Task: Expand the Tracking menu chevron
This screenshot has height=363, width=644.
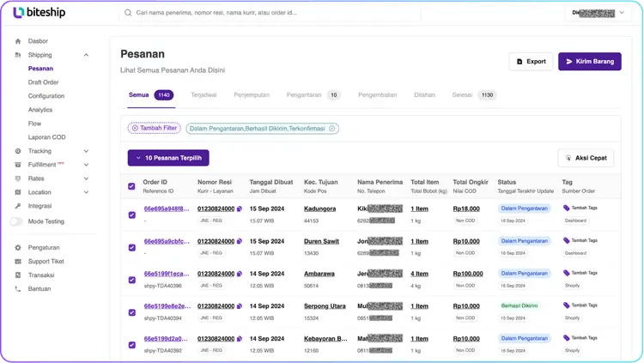Action: 86,151
